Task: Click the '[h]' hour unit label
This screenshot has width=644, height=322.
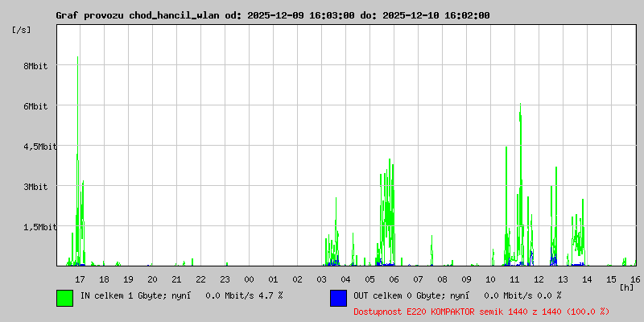Action: click(x=627, y=287)
